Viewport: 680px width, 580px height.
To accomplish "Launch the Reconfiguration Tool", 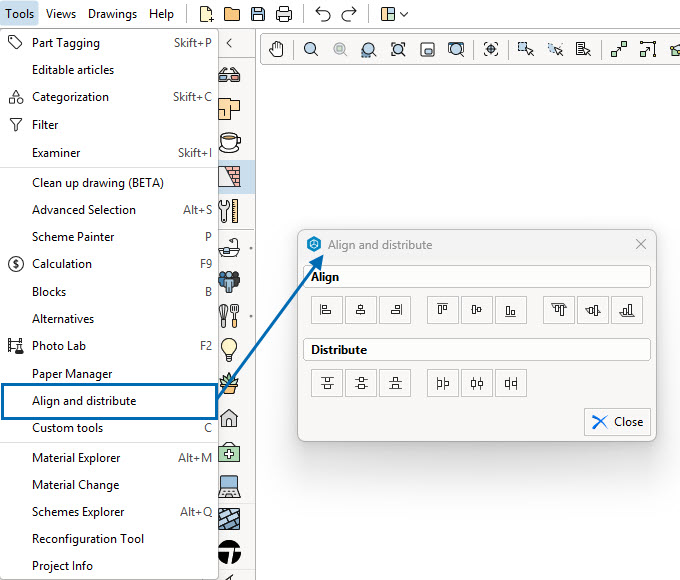I will click(x=109, y=539).
